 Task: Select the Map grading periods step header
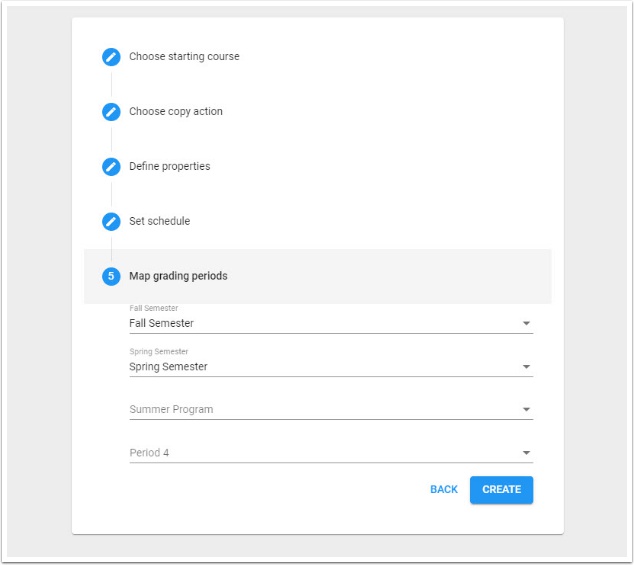click(178, 276)
